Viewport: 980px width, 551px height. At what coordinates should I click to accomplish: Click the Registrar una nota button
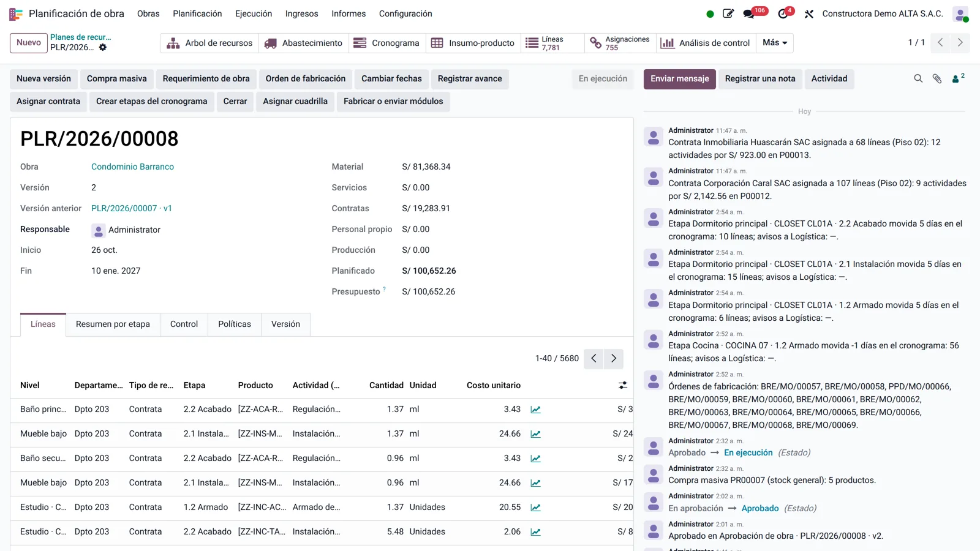[x=760, y=79]
